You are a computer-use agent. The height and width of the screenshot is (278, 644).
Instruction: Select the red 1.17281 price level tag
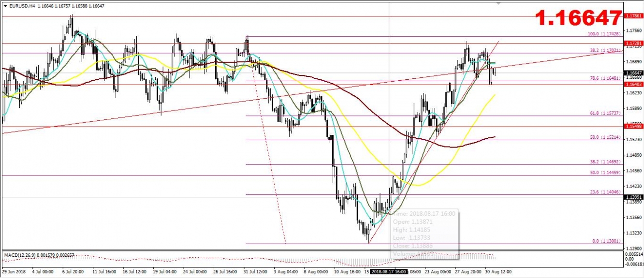[633, 44]
